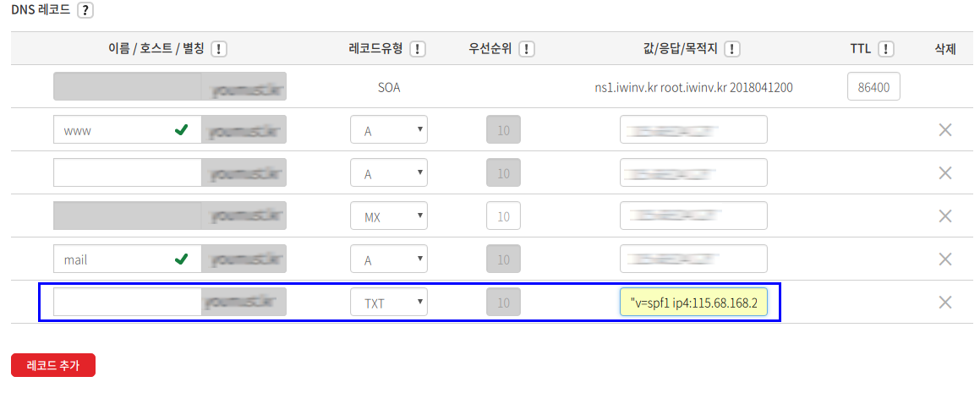Delete the TXT record row
The width and height of the screenshot is (980, 393).
[x=945, y=303]
